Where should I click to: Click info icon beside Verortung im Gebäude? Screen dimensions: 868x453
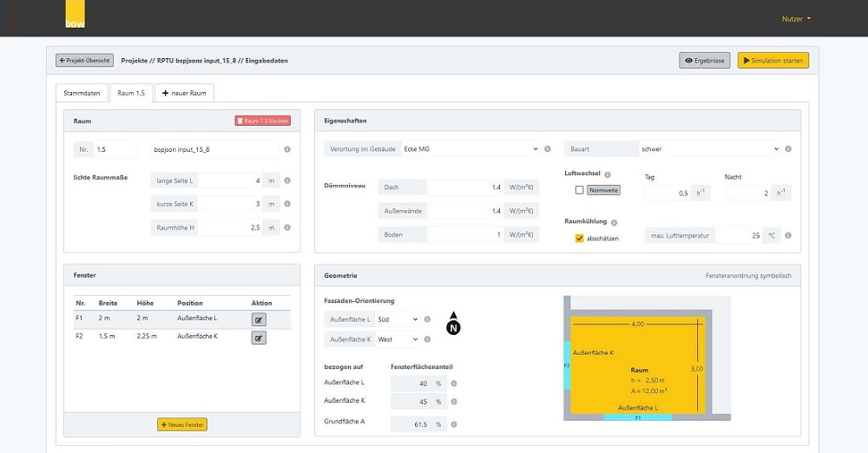coord(547,149)
